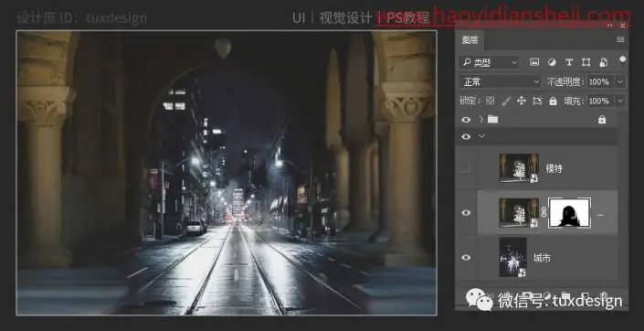Filter layers by smart objects
Screen dimensions: 644x331
tap(603, 62)
